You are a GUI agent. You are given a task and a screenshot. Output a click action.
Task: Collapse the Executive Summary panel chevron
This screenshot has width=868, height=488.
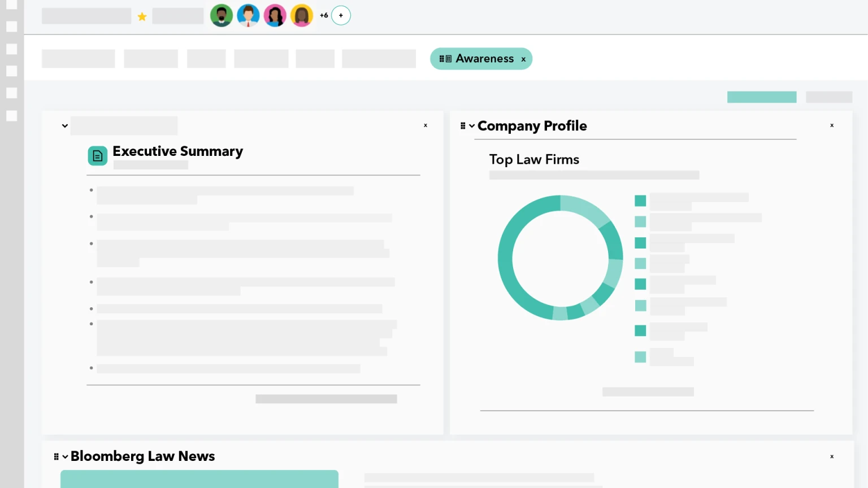tap(65, 126)
